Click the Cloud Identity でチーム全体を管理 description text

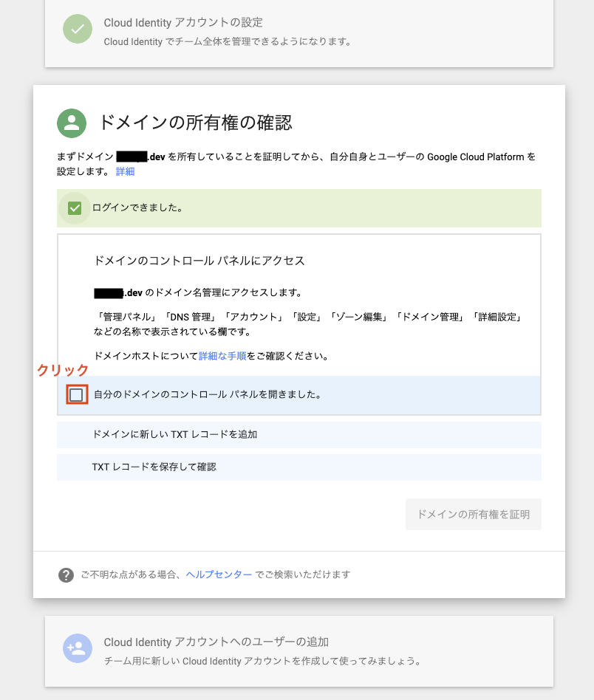229,41
